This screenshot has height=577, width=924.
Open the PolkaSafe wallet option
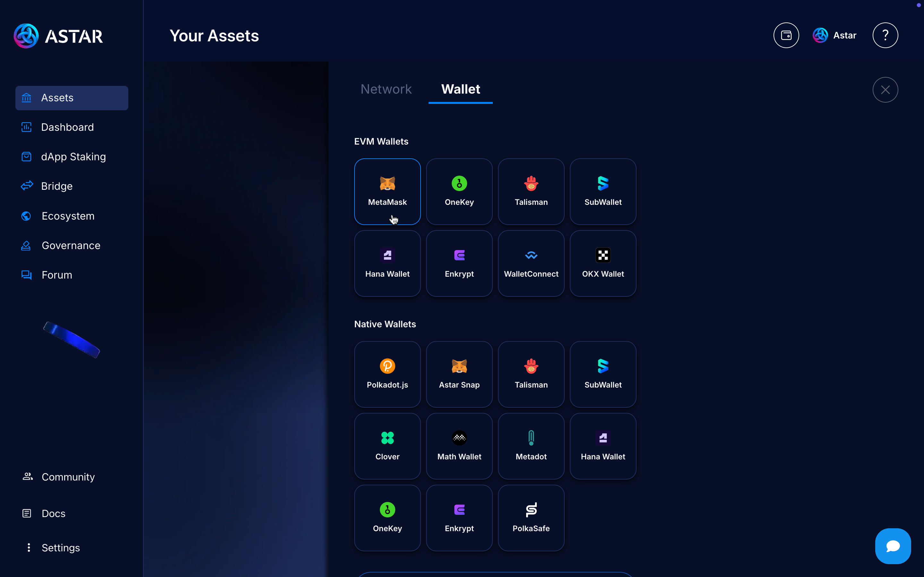531,517
